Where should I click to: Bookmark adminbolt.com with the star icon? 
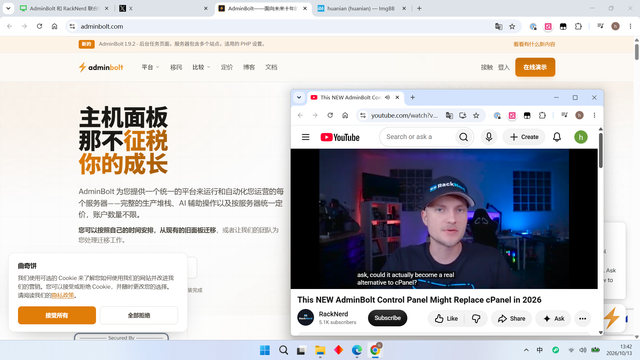point(512,27)
